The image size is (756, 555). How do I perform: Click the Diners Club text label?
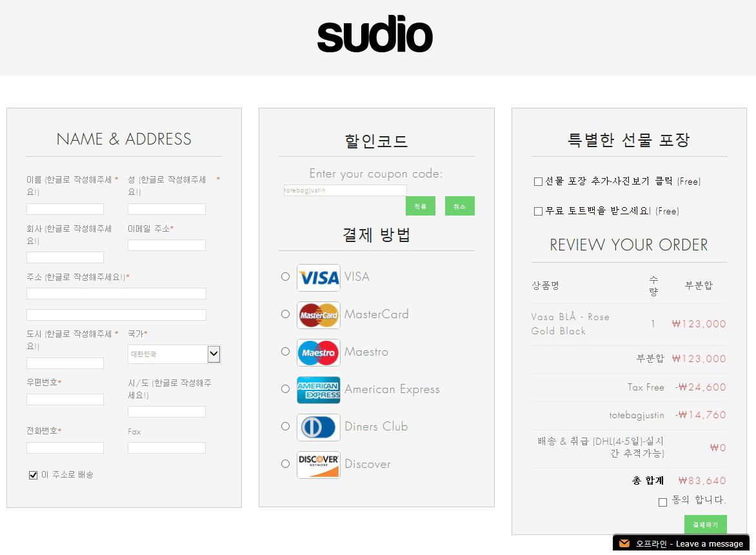pos(376,427)
